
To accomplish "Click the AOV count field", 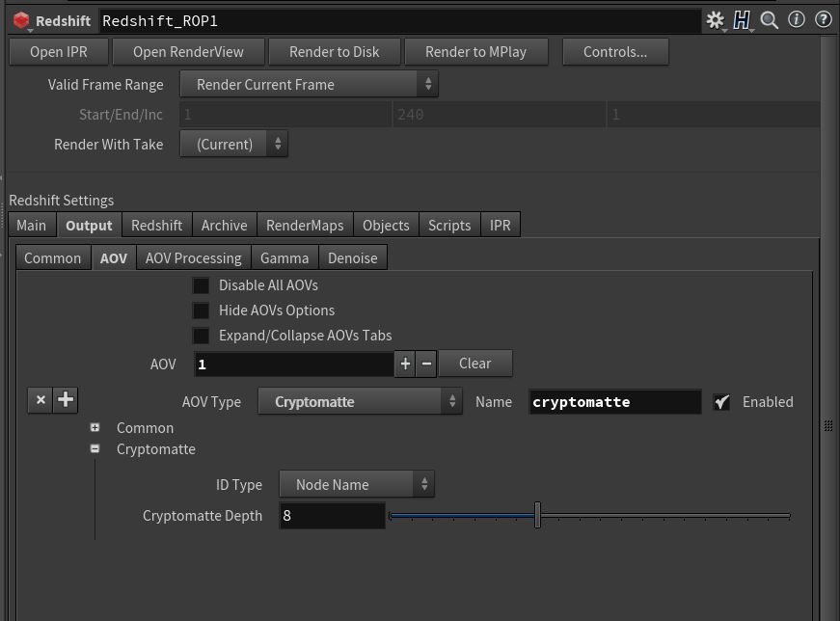I will tap(294, 364).
